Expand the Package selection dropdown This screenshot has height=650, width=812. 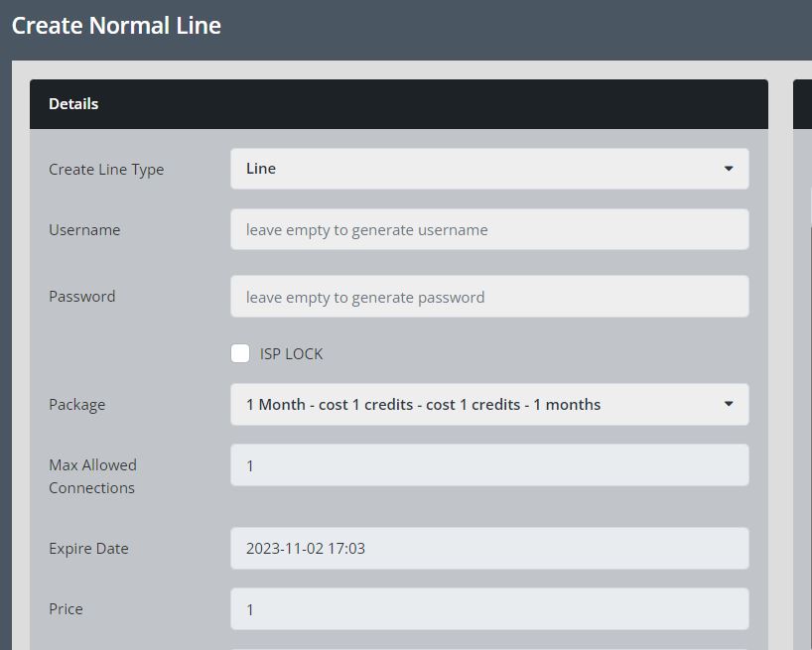coord(488,405)
